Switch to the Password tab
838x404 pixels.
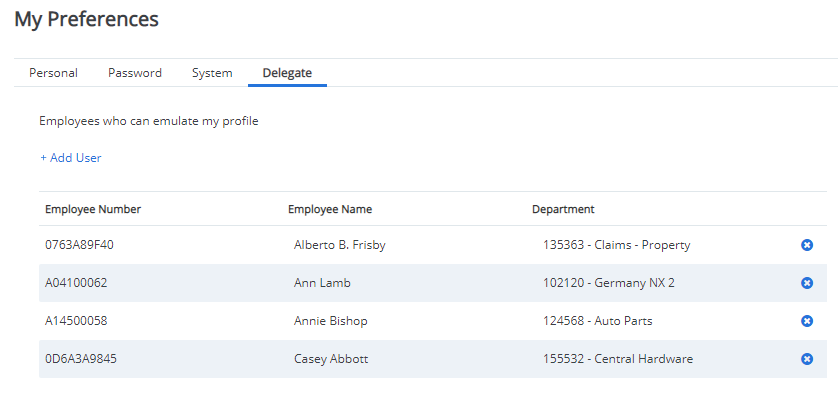[x=135, y=73]
